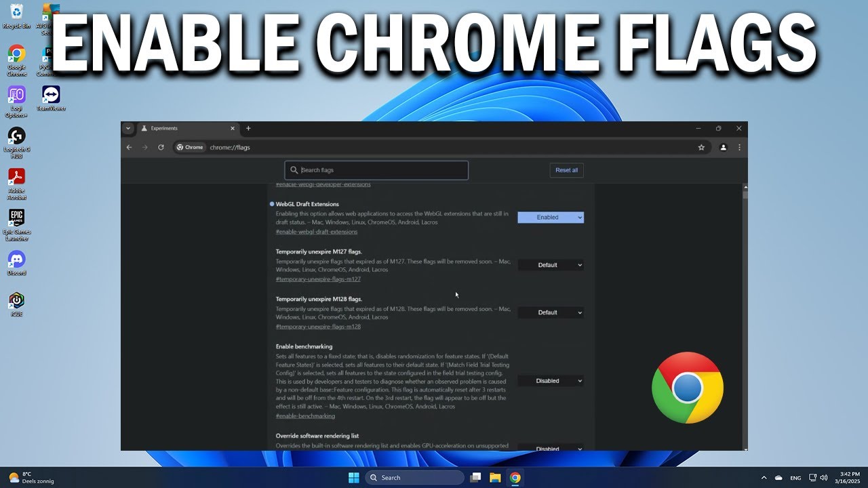Open the weather widget showing 8°C
The height and width of the screenshot is (488, 868).
(x=31, y=478)
